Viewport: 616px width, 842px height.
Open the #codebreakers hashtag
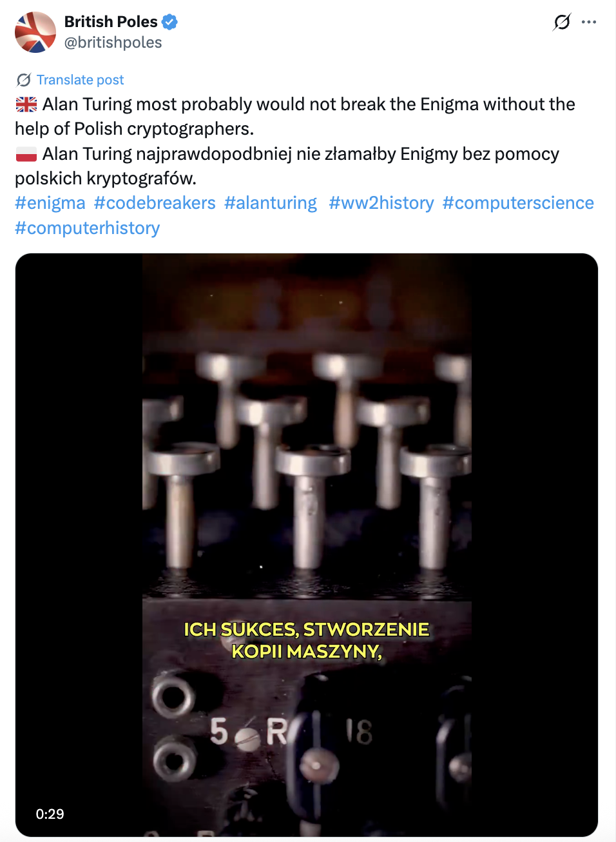tap(155, 202)
